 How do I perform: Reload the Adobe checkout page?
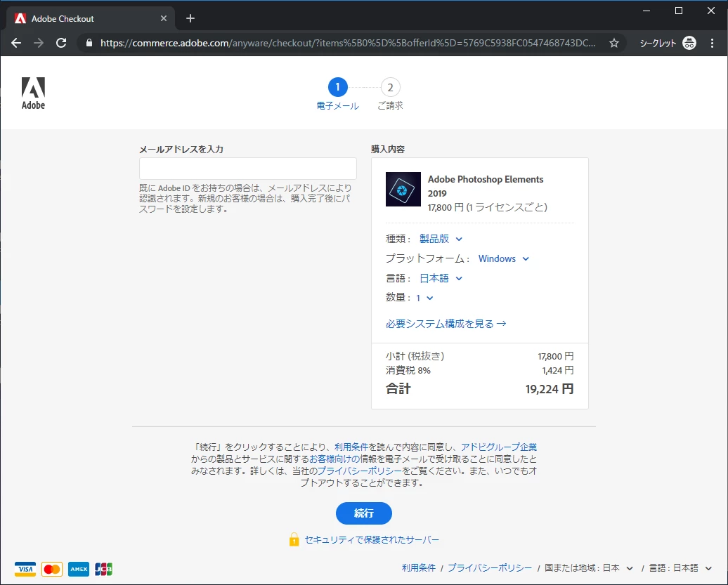[x=61, y=43]
